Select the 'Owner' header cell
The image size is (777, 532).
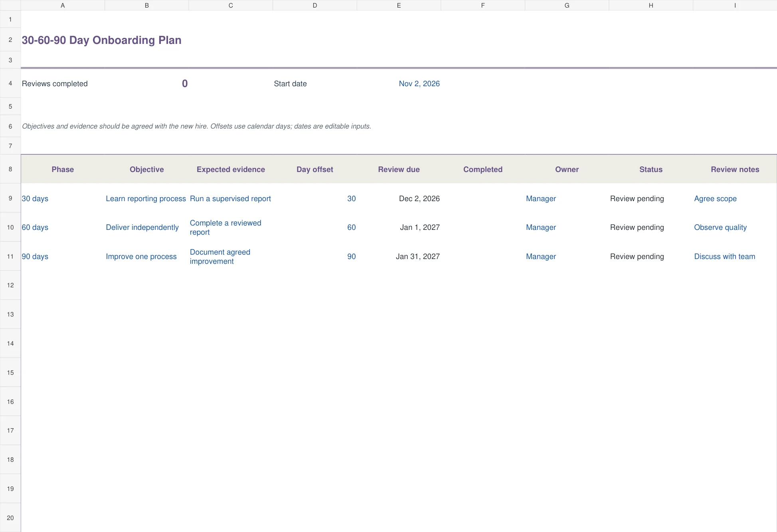click(x=567, y=169)
